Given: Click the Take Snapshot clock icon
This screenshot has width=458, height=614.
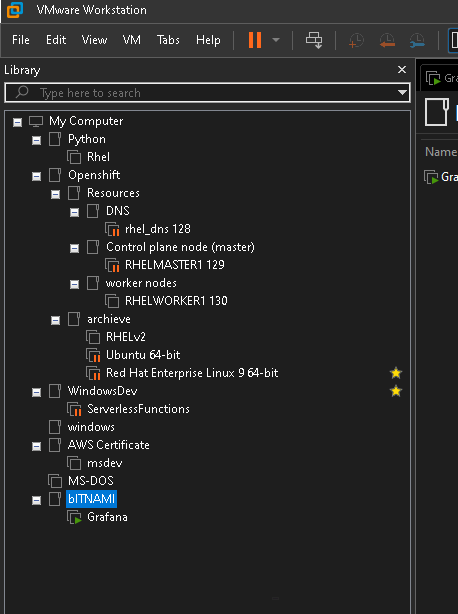Looking at the screenshot, I should (356, 40).
